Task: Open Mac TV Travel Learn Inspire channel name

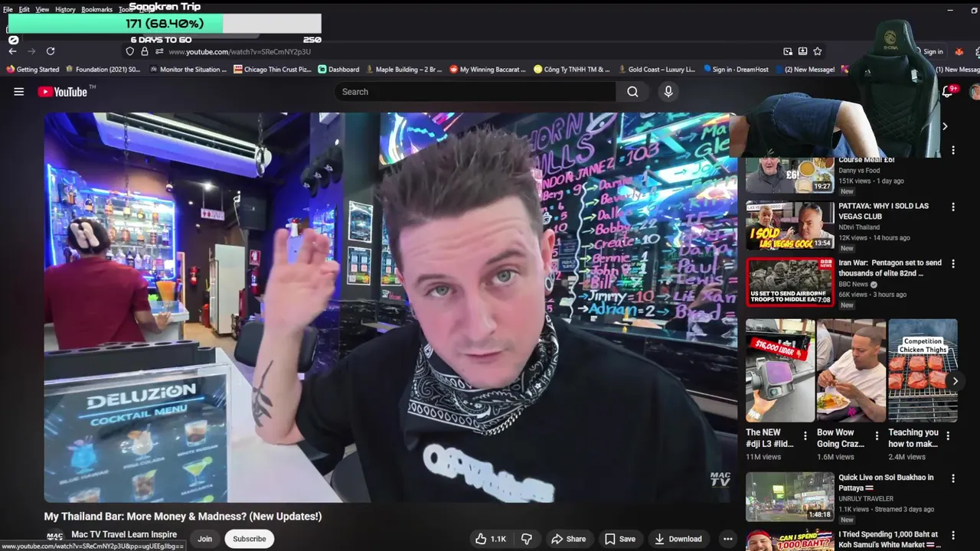Action: point(124,534)
